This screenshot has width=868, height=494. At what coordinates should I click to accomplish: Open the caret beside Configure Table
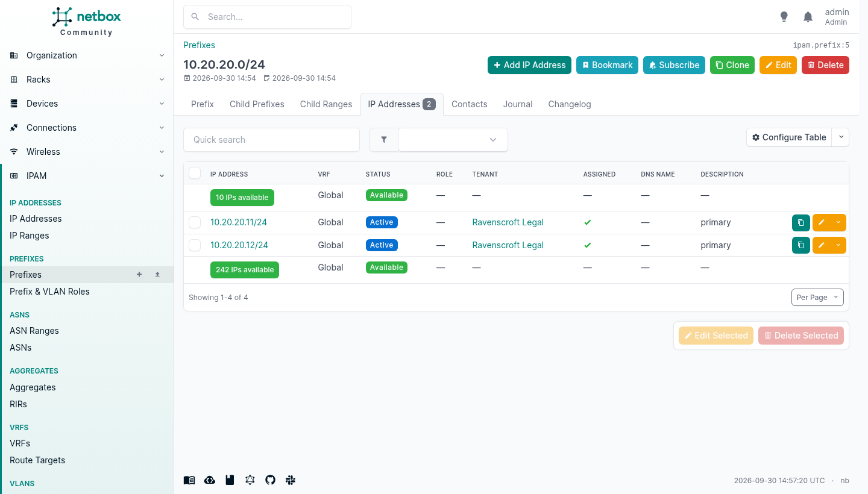[840, 137]
